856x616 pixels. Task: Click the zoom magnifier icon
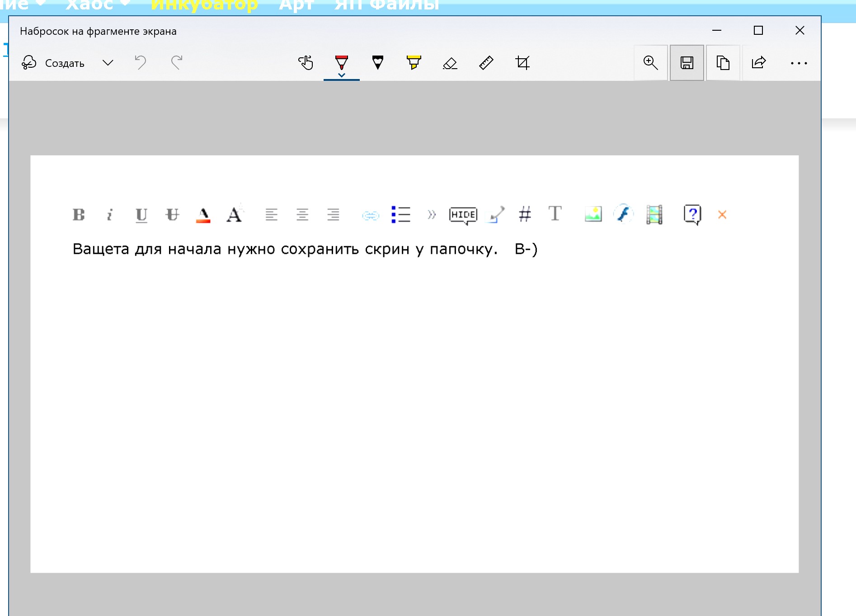[x=650, y=63]
